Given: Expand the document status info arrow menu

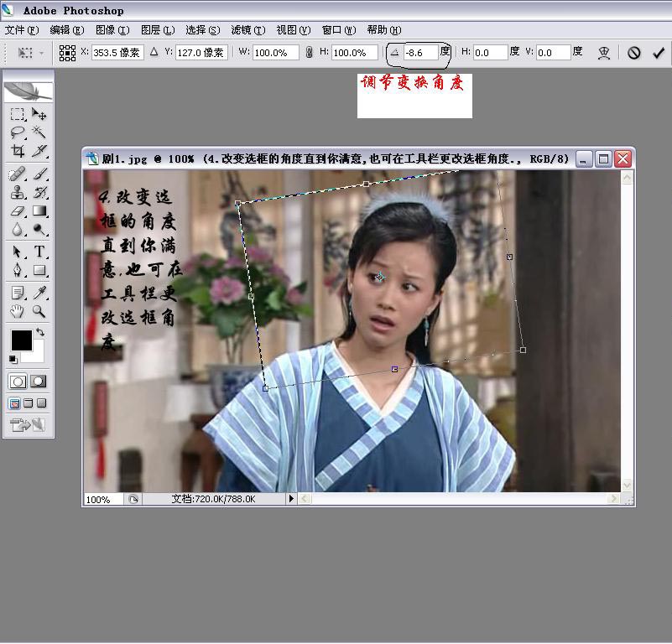Looking at the screenshot, I should tap(291, 498).
